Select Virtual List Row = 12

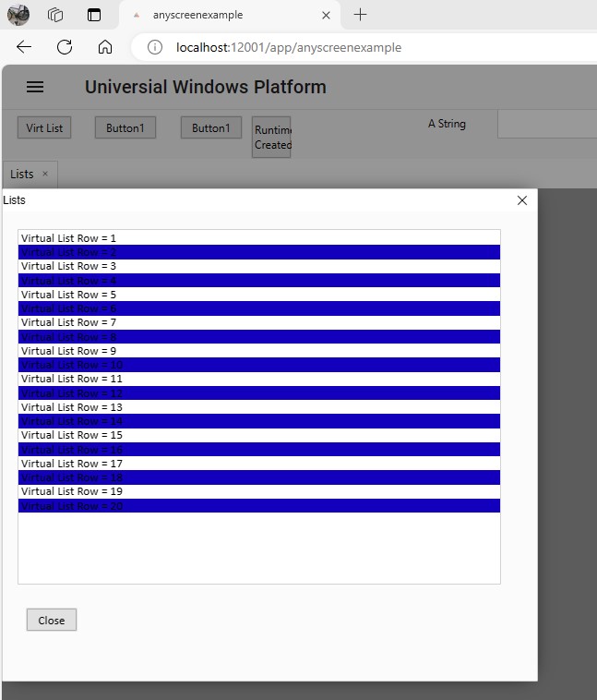click(258, 393)
